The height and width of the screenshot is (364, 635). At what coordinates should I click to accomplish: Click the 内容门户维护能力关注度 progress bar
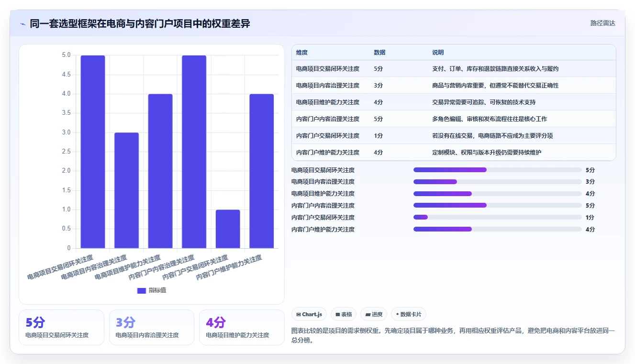pyautogui.click(x=498, y=230)
